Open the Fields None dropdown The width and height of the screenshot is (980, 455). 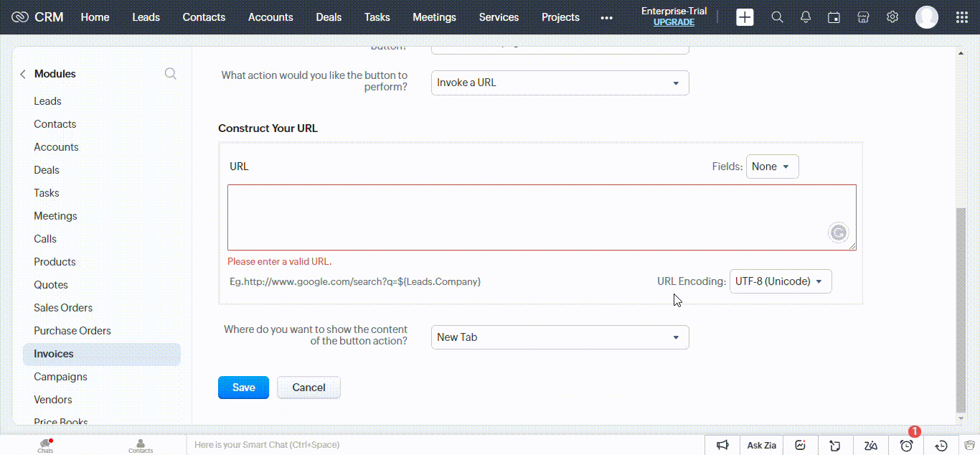point(772,166)
